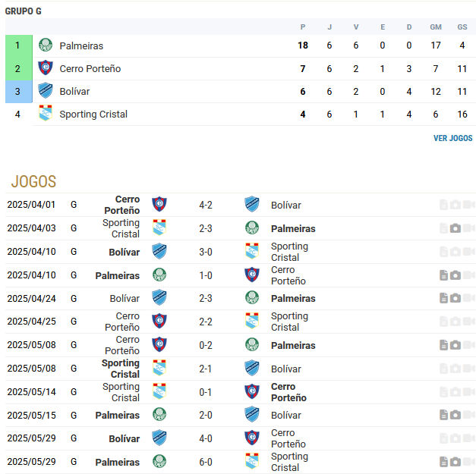476x474 pixels.
Task: Click Bolívar crest in standings row three
Action: 46,90
